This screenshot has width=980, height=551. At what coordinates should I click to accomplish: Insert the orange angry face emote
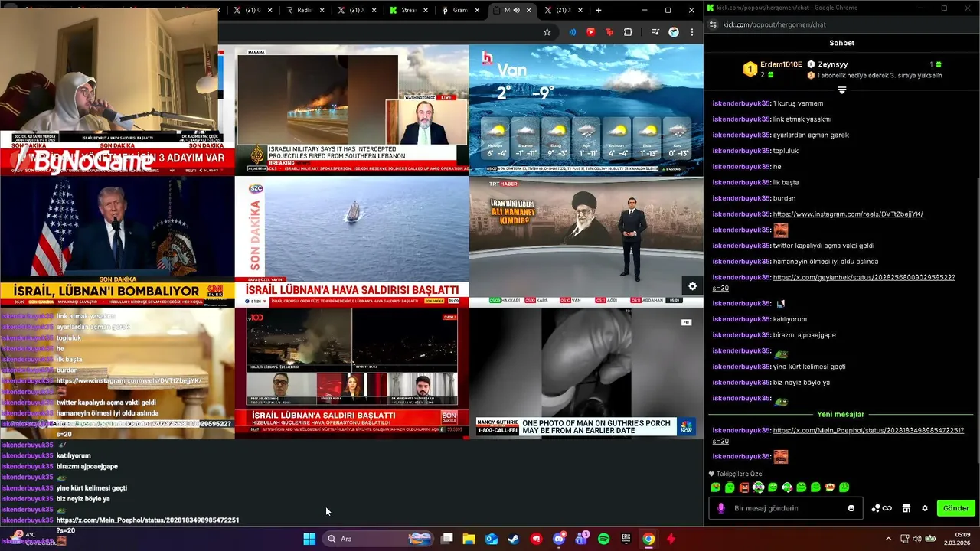[743, 487]
